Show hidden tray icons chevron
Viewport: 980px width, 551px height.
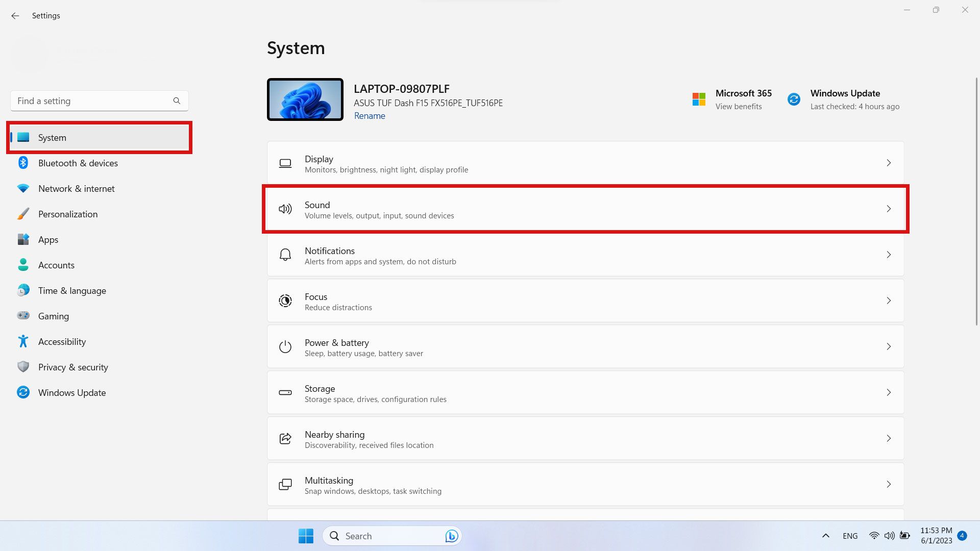pos(826,536)
